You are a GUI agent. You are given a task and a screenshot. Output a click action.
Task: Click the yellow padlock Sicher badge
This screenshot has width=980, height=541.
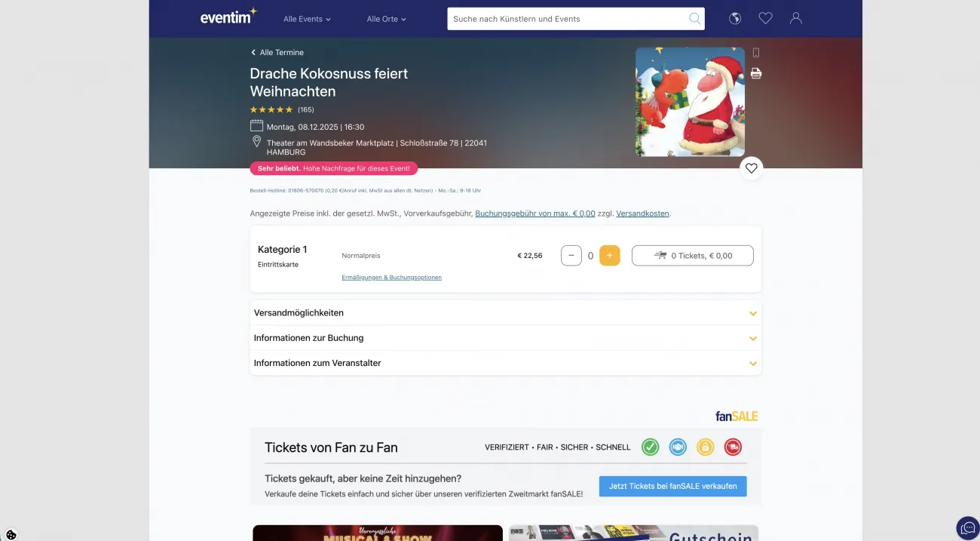(x=705, y=447)
